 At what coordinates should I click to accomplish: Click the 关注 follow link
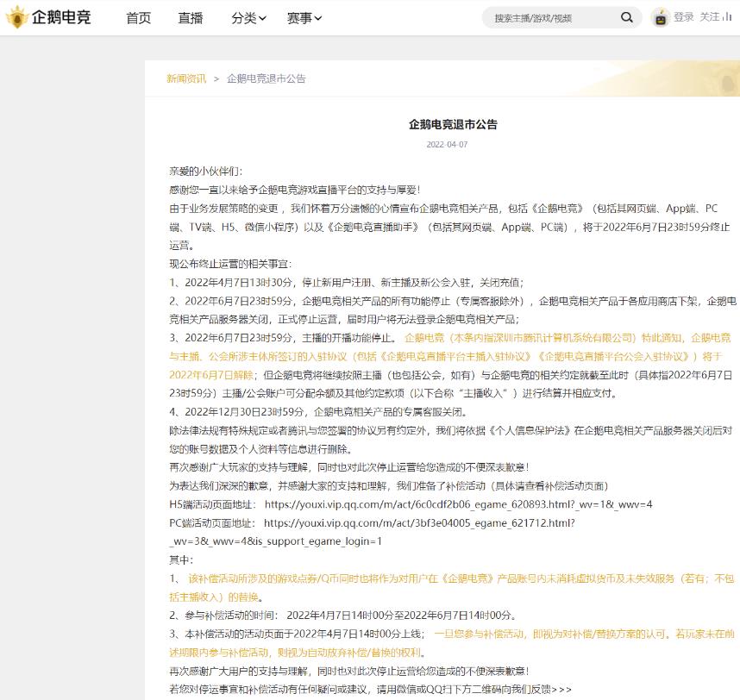coord(709,17)
